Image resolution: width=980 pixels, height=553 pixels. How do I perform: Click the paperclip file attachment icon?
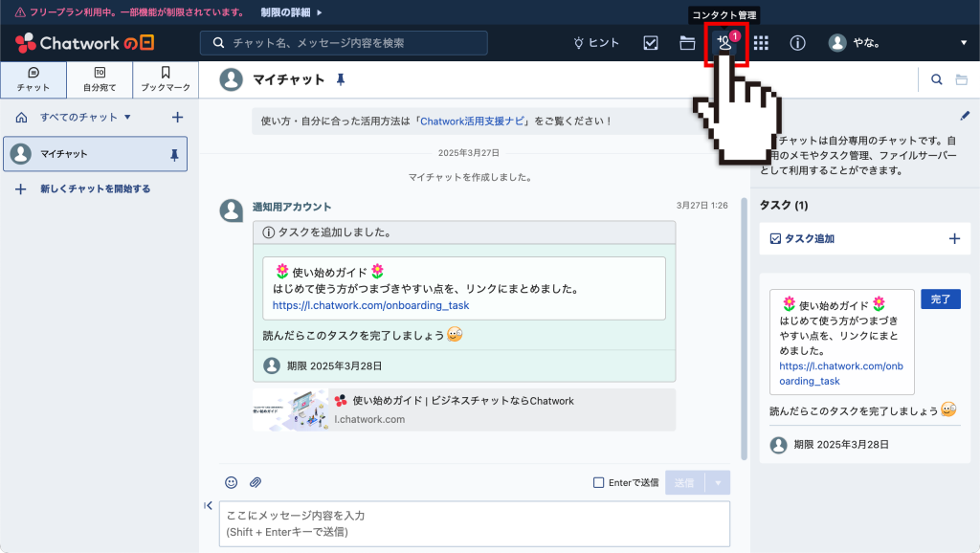pyautogui.click(x=255, y=483)
